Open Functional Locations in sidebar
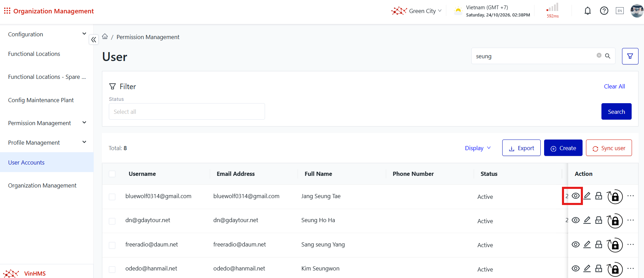The height and width of the screenshot is (278, 644). [x=34, y=54]
